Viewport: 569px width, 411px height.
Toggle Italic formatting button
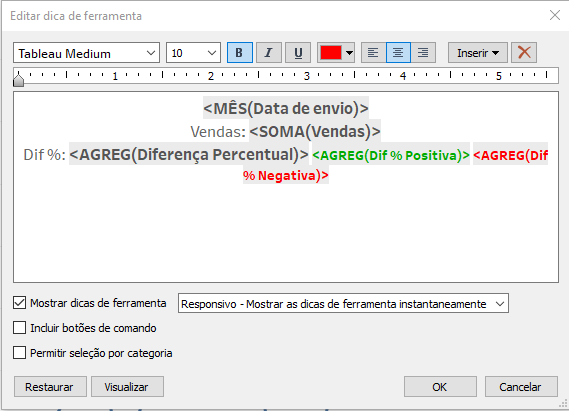[269, 53]
